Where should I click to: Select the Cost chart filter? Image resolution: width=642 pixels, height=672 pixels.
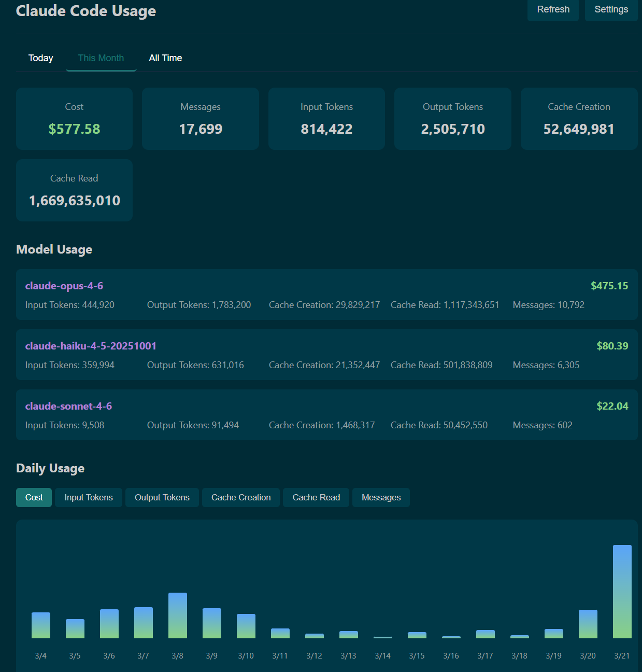tap(34, 497)
